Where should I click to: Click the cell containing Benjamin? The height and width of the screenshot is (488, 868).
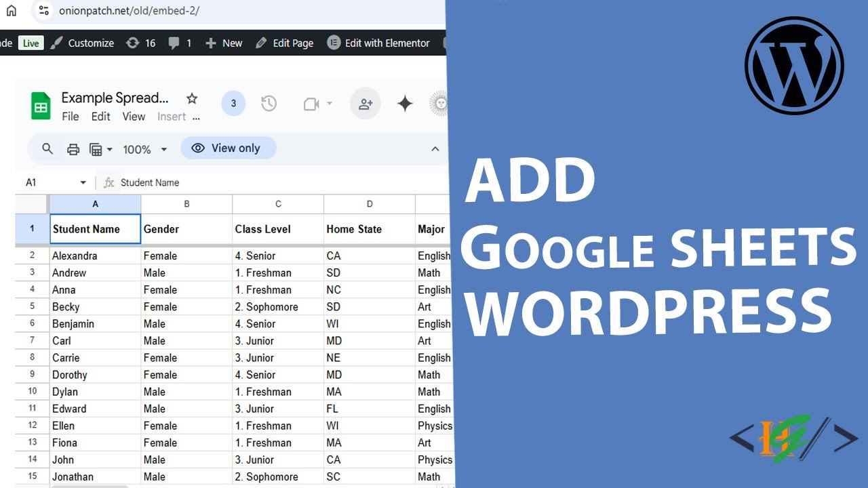click(95, 324)
